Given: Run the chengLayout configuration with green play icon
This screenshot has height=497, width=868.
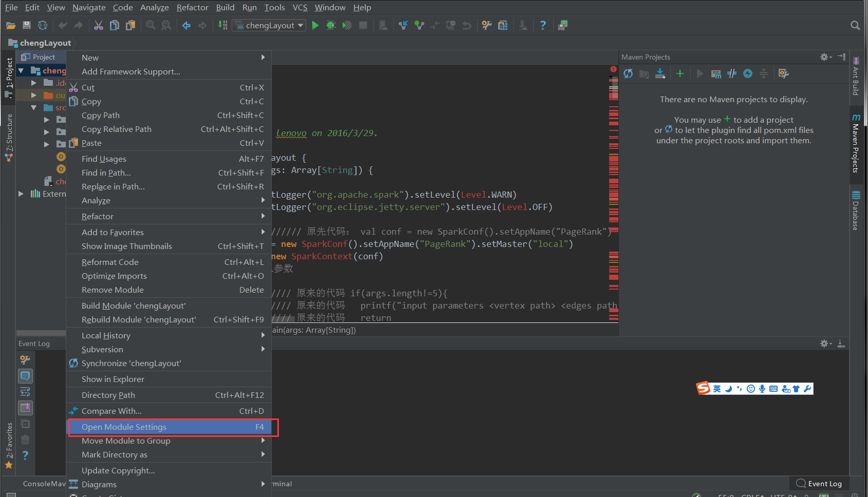Looking at the screenshot, I should [x=315, y=25].
